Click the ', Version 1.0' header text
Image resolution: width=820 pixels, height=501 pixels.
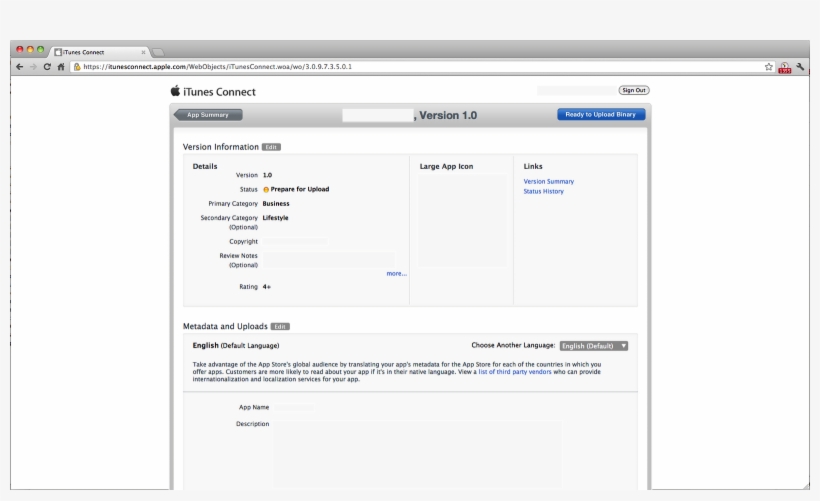click(446, 116)
